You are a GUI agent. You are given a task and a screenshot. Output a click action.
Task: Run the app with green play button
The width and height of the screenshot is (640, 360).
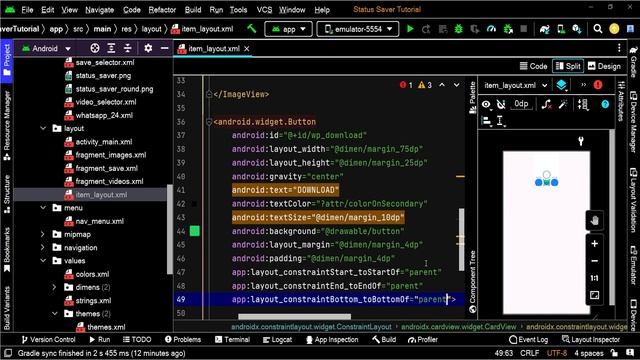click(x=410, y=29)
